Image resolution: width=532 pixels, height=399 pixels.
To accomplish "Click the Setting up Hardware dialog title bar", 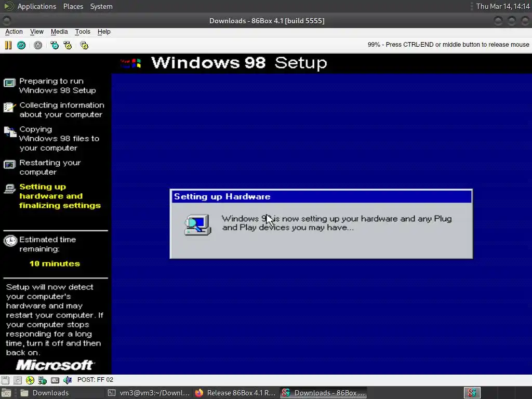I will pyautogui.click(x=321, y=196).
